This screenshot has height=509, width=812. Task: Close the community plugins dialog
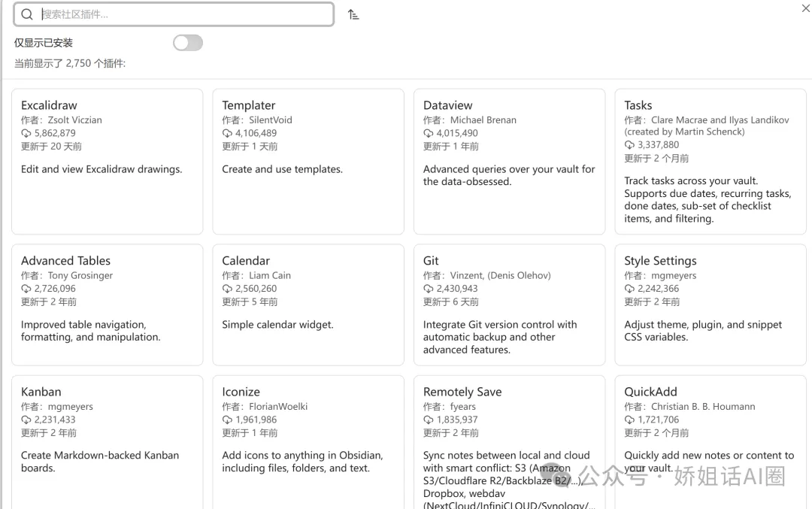click(x=806, y=8)
